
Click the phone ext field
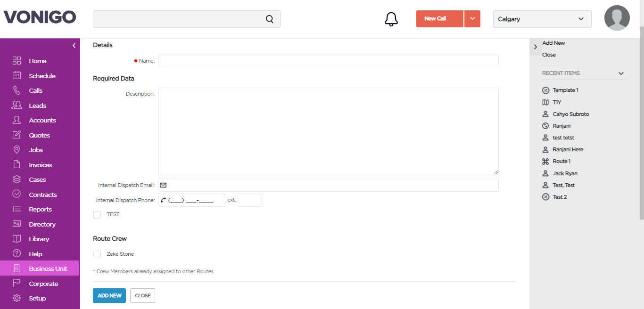coord(250,200)
